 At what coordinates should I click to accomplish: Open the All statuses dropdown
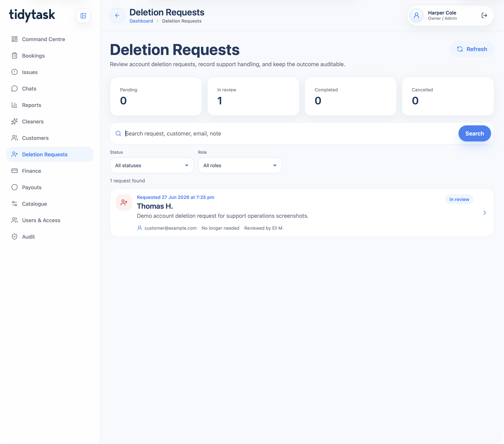[x=152, y=165]
